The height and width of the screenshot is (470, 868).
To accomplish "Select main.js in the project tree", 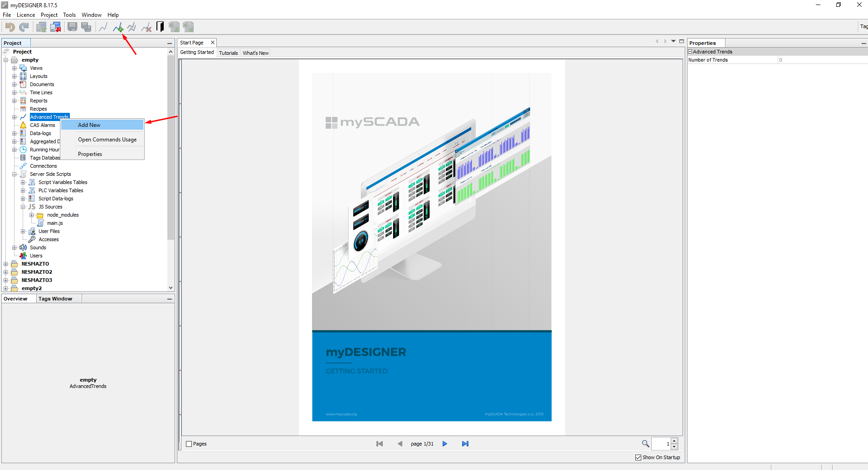I will (55, 223).
